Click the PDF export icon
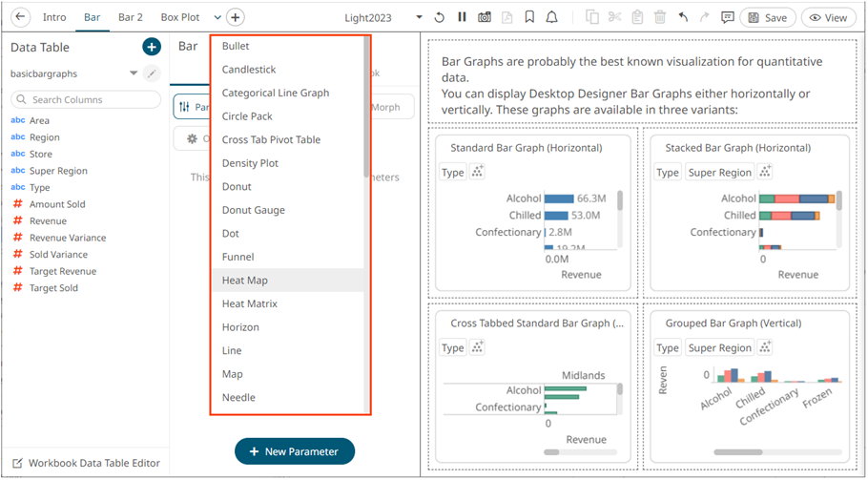The image size is (868, 480). coord(506,17)
